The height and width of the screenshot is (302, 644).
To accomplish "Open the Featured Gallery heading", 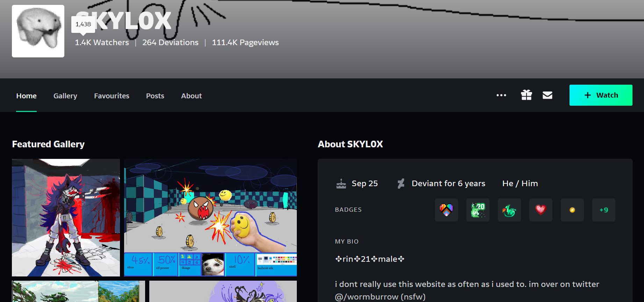I will click(48, 144).
